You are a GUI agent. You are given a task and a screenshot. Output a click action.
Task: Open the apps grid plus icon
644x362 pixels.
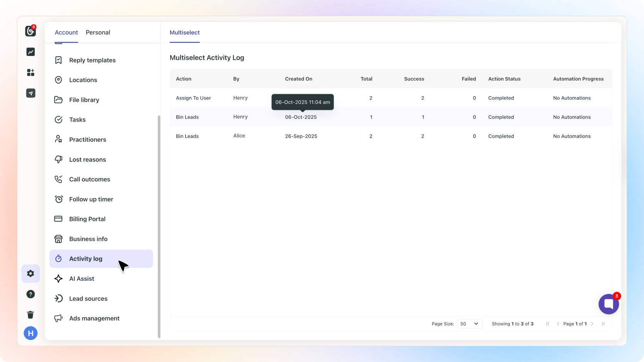point(30,73)
